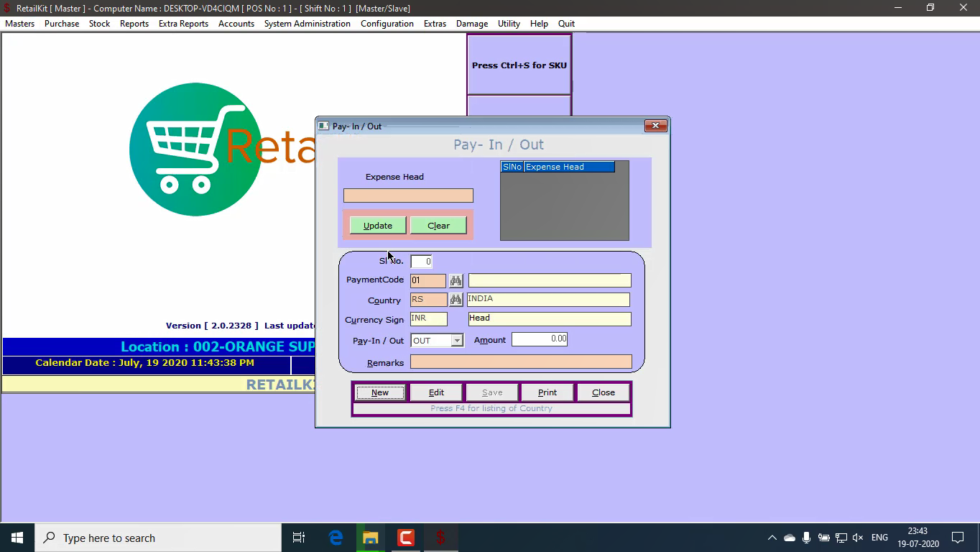The width and height of the screenshot is (980, 552).
Task: Click the Remarks input field
Action: pos(521,362)
